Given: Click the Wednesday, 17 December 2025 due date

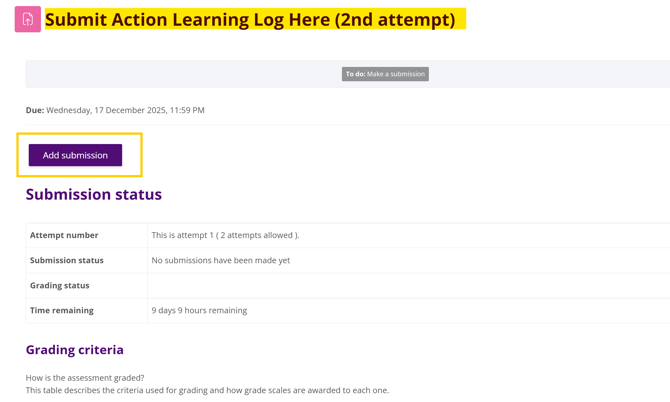Looking at the screenshot, I should [125, 110].
